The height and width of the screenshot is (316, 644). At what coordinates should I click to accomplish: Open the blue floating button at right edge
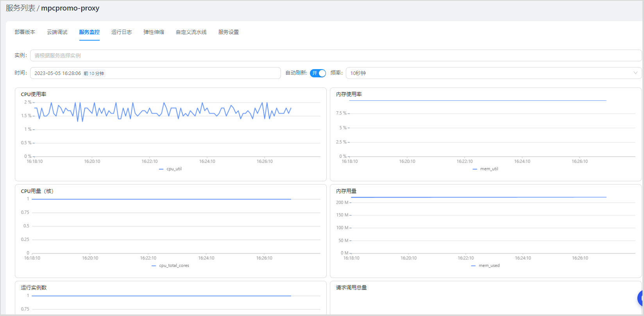pyautogui.click(x=641, y=298)
